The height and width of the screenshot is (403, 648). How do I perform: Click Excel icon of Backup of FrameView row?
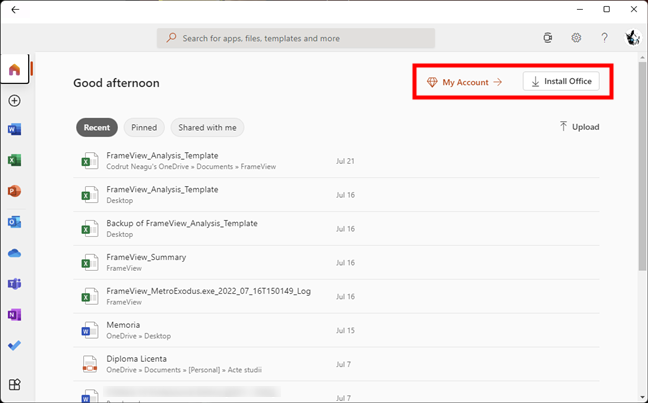tap(90, 229)
